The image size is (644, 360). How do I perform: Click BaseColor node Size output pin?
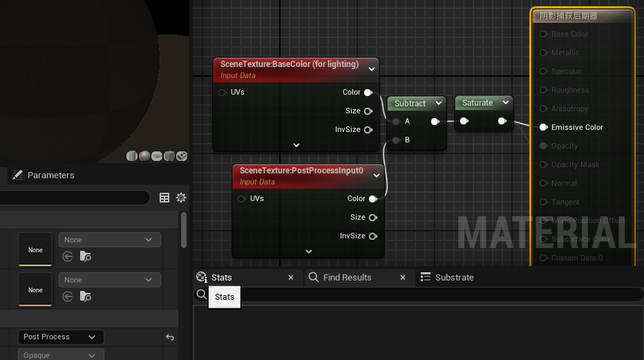[368, 111]
